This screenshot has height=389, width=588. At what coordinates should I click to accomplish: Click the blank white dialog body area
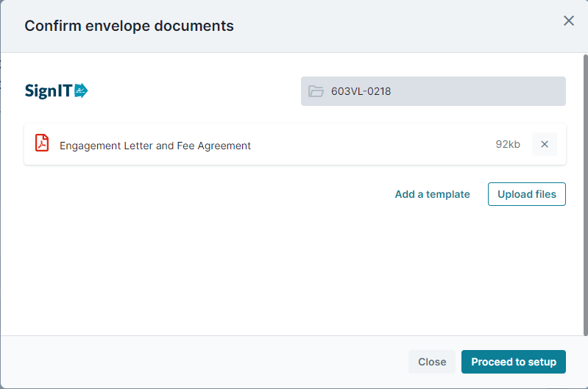pos(292,270)
